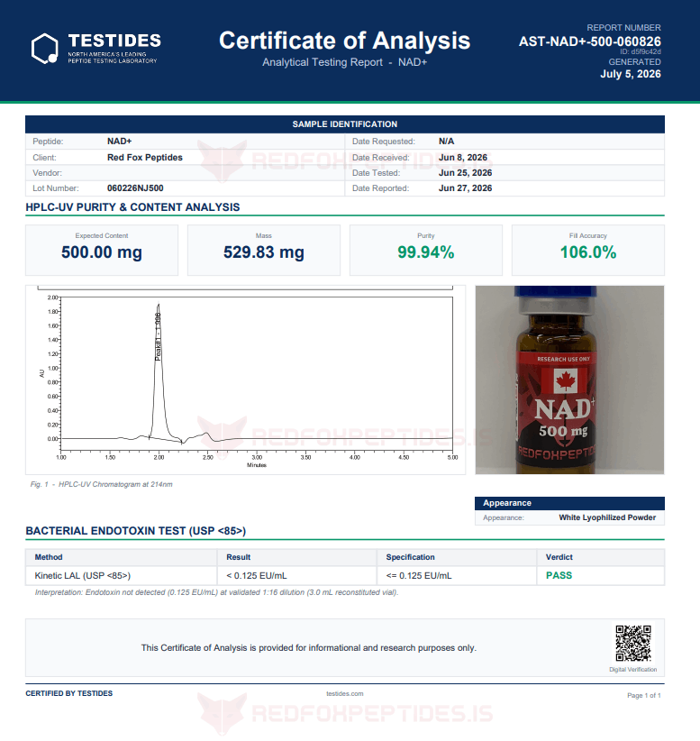The height and width of the screenshot is (741, 700).
Task: Click the 'Appearance' panel header
Action: click(x=569, y=503)
